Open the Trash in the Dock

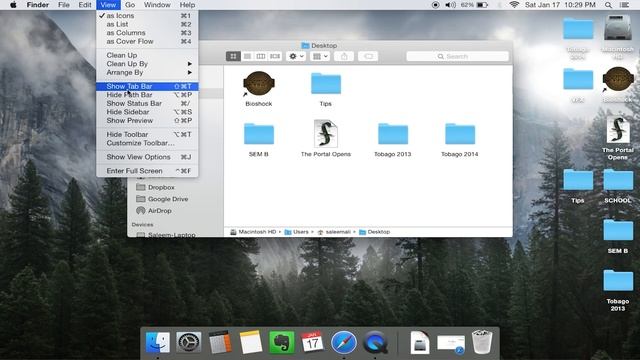tap(482, 342)
